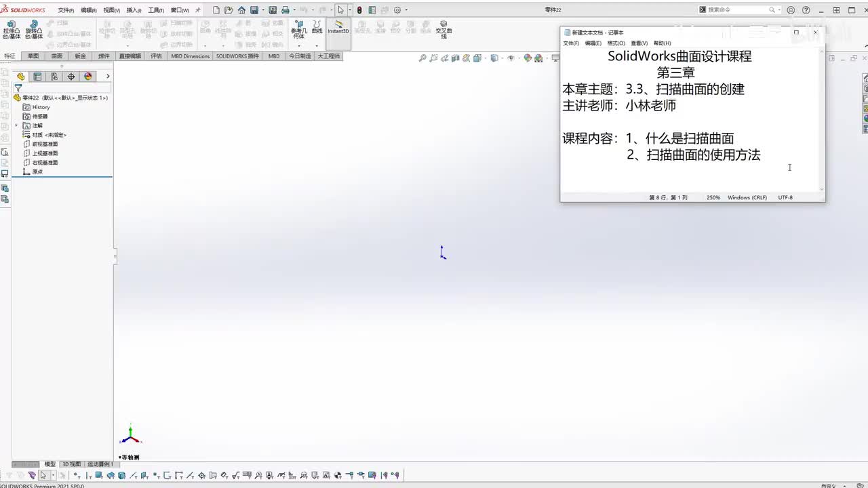Open the Reference Geometry dropdown arrow
Viewport: 868px width, 488px height.
(x=298, y=45)
